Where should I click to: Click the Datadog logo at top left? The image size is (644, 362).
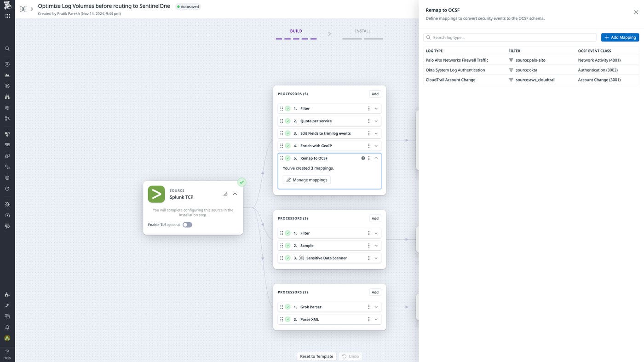coord(6,6)
